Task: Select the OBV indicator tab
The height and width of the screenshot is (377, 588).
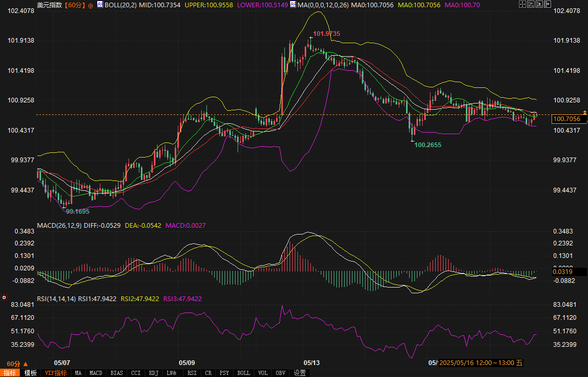Action: pyautogui.click(x=281, y=373)
